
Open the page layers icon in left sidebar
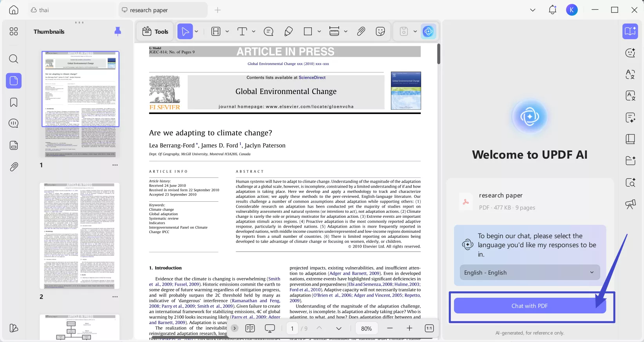point(14,145)
